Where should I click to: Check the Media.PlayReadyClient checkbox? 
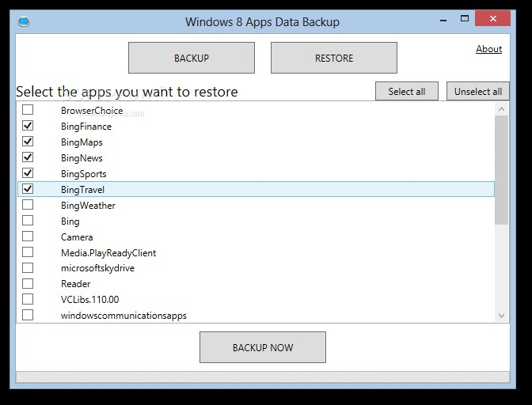pos(28,252)
